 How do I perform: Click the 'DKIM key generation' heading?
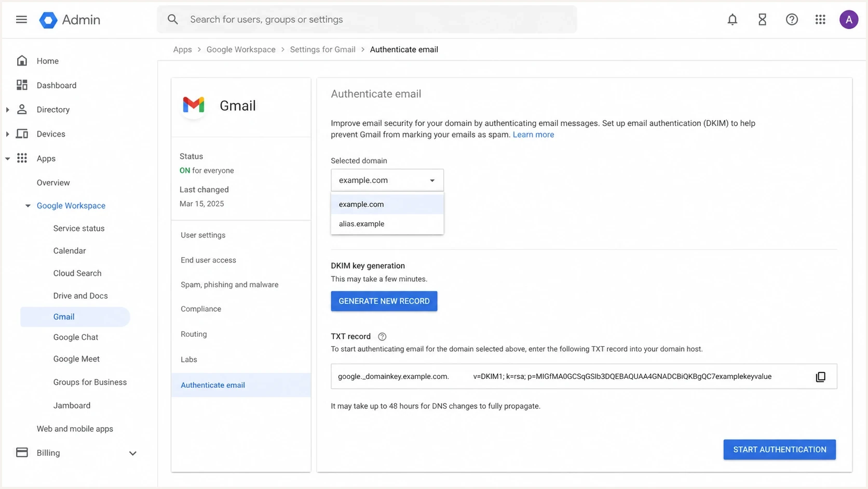point(368,266)
